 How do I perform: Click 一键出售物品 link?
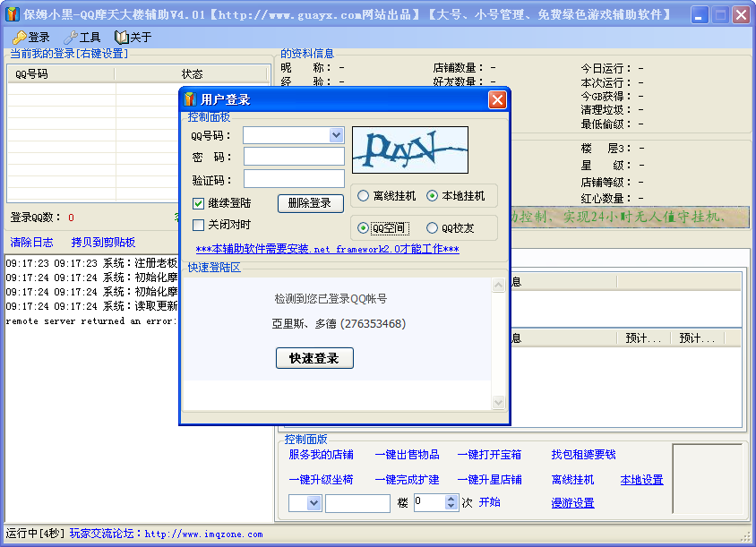(x=407, y=455)
